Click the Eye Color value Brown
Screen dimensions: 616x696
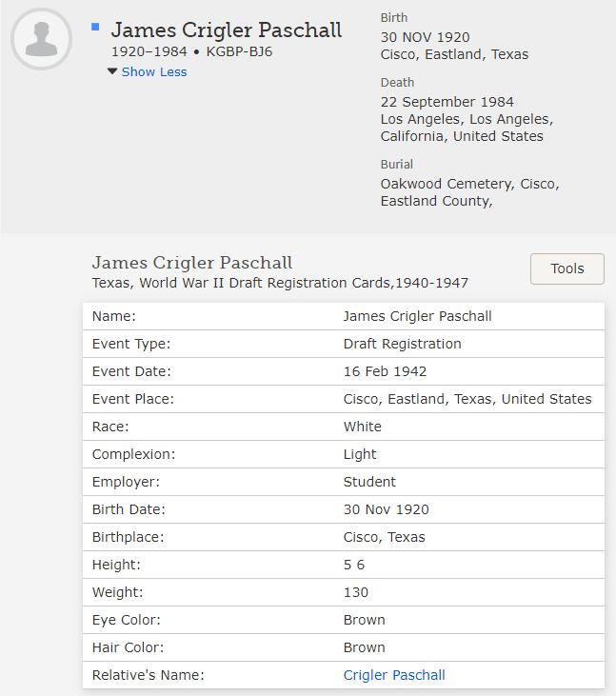coord(365,620)
